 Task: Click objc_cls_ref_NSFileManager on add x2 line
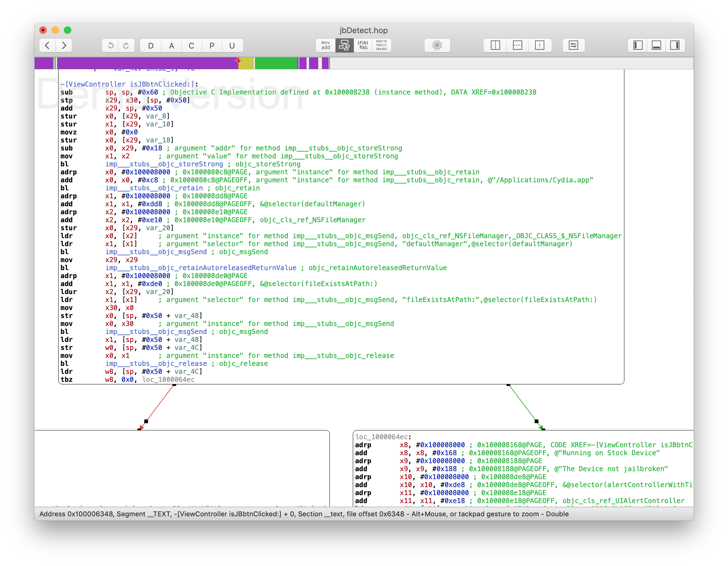pyautogui.click(x=313, y=220)
